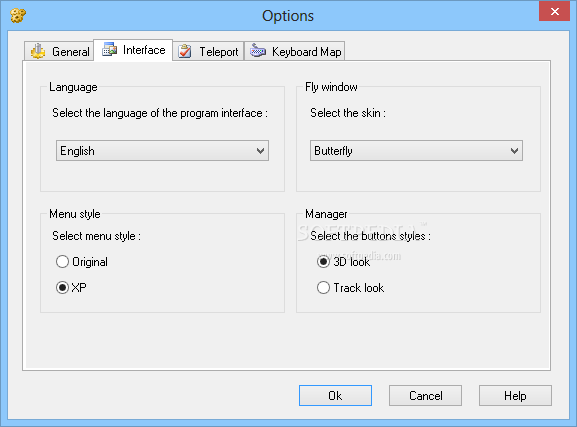The image size is (577, 427).
Task: Open the Teleport tab
Action: [x=208, y=51]
